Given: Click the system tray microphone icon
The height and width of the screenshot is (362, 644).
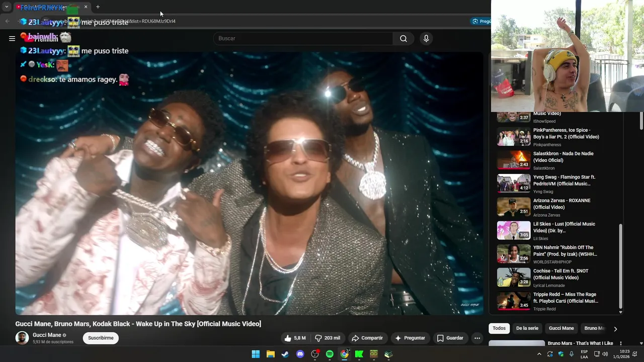Looking at the screenshot, I should tap(572, 354).
